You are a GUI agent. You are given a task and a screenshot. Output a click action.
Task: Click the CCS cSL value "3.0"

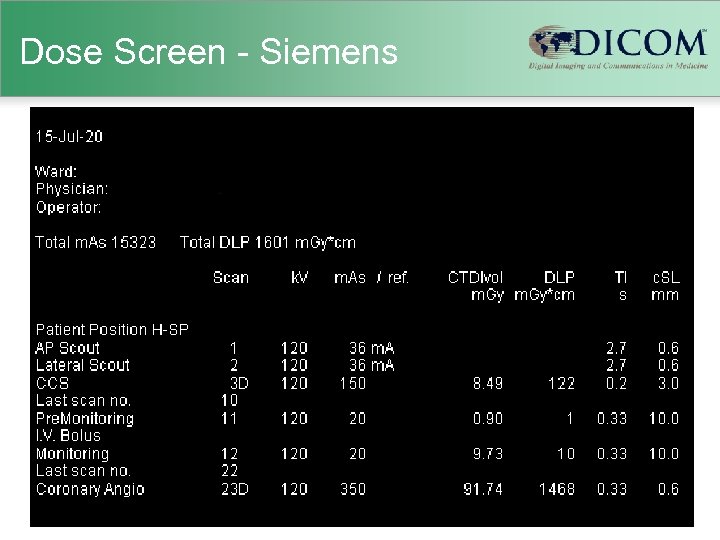[669, 383]
